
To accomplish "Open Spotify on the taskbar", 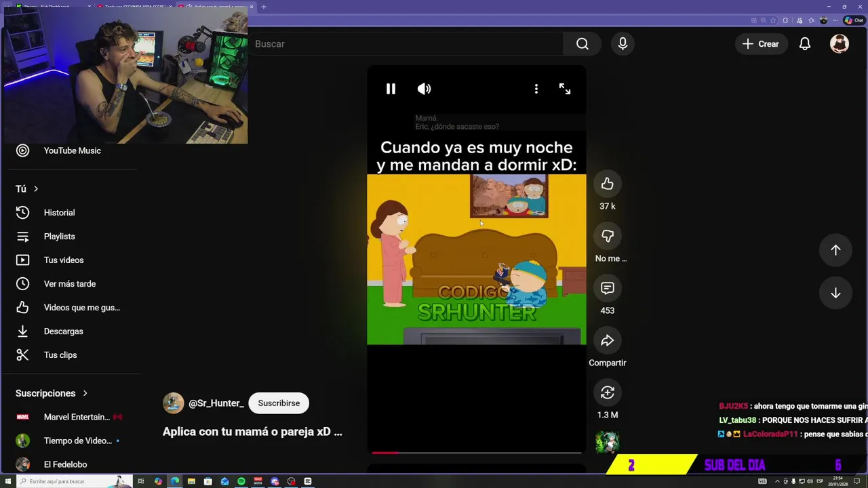I will click(x=241, y=481).
